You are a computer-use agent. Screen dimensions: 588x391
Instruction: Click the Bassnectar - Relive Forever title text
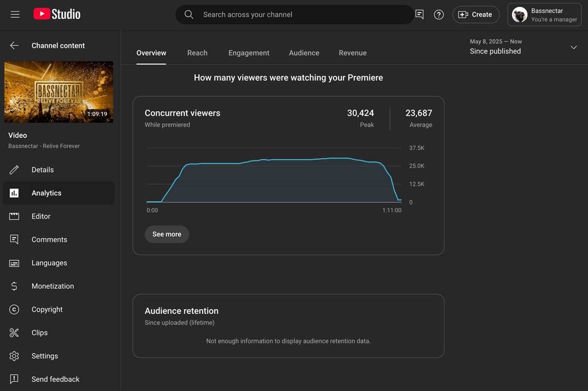[44, 146]
